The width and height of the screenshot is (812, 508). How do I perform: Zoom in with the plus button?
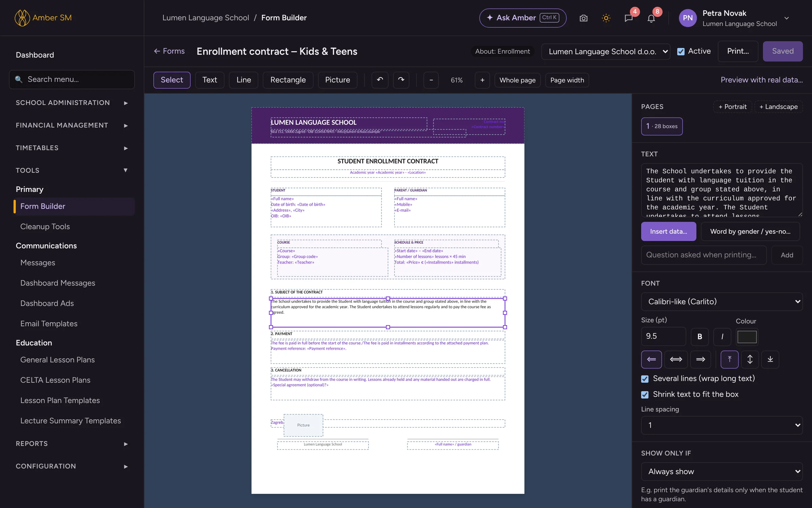482,80
